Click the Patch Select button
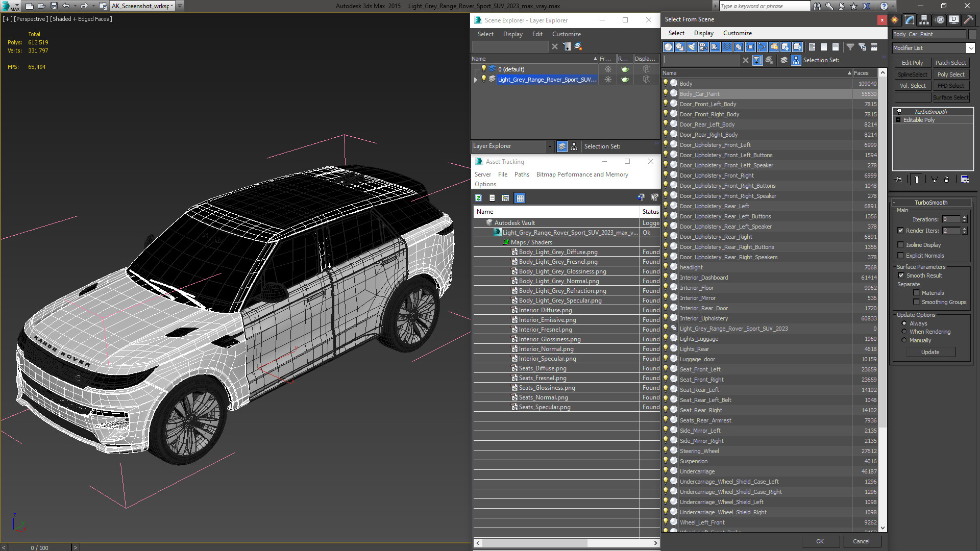980x551 pixels. pyautogui.click(x=950, y=63)
